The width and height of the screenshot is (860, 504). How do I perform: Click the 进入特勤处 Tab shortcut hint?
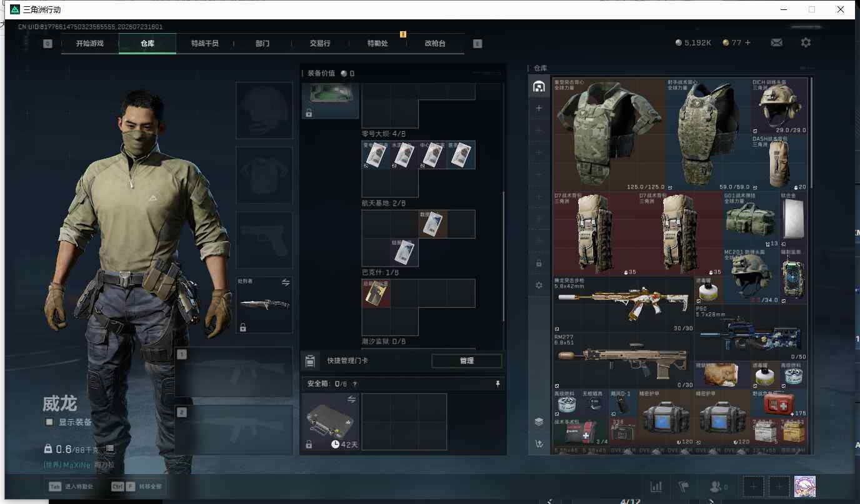[72, 486]
